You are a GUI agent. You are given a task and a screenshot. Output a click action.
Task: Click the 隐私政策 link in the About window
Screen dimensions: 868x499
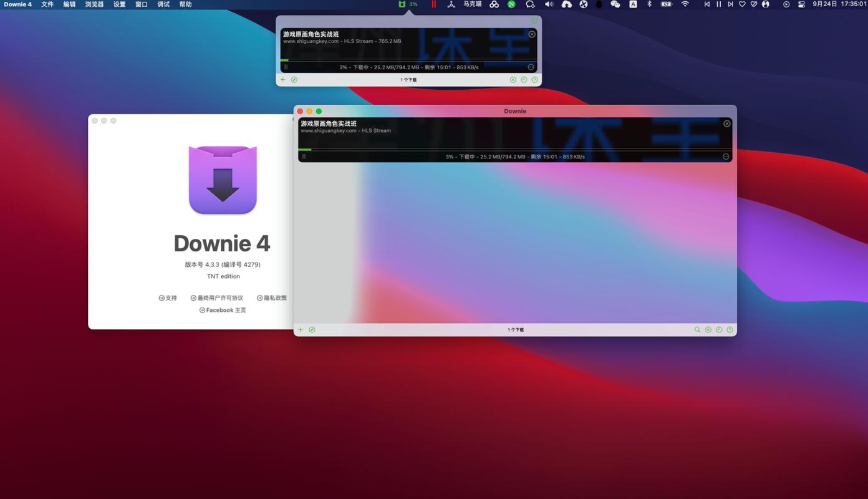[272, 298]
